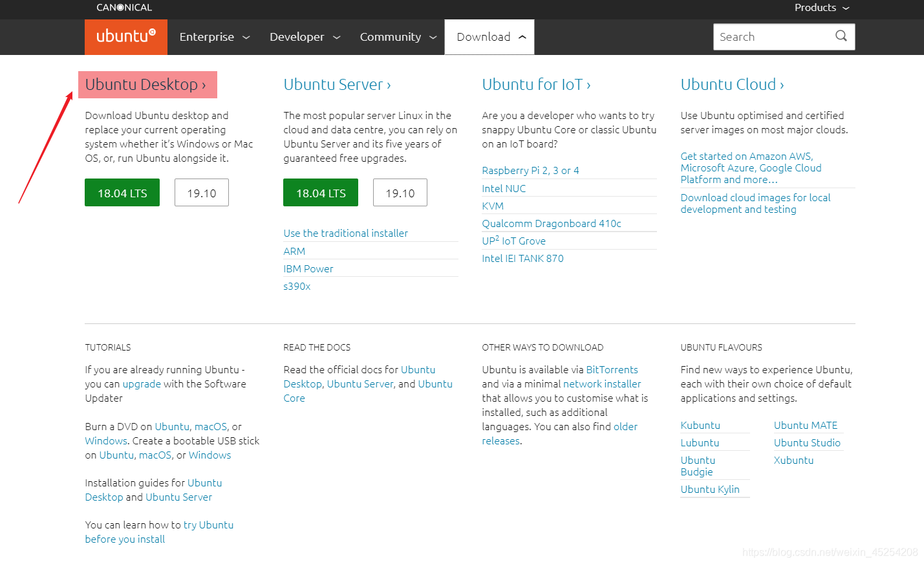924x564 pixels.
Task: Click 'try Ubuntu before you install' link
Action: coord(159,532)
